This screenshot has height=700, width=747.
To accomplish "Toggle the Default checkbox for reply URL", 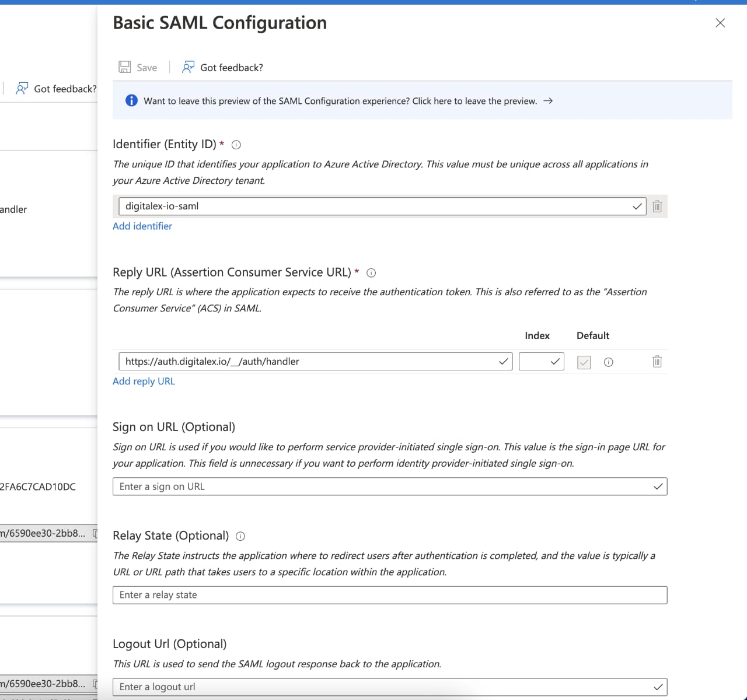I will tap(584, 362).
